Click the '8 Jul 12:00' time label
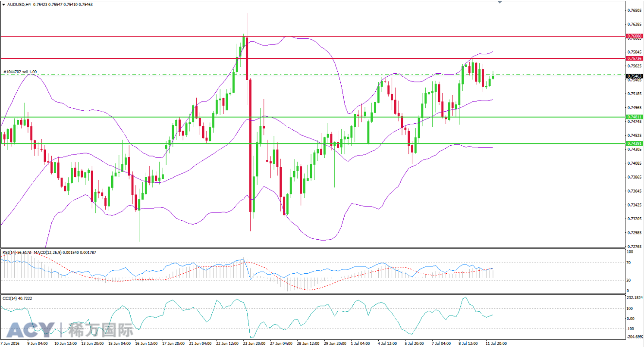644x347 pixels. coord(468,344)
